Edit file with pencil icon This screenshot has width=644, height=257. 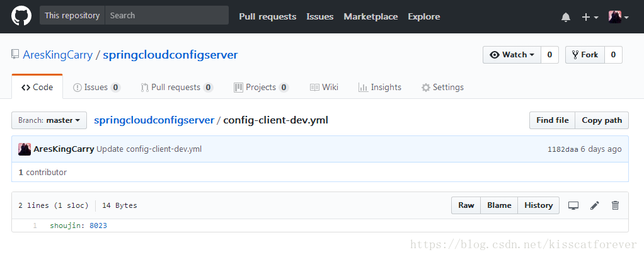pos(594,205)
